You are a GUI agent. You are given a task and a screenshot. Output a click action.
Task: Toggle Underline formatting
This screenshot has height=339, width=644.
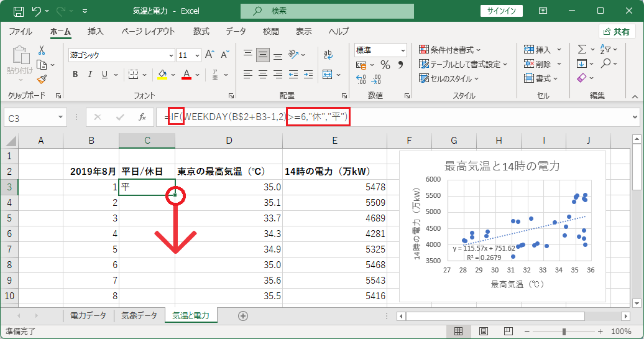(x=104, y=75)
